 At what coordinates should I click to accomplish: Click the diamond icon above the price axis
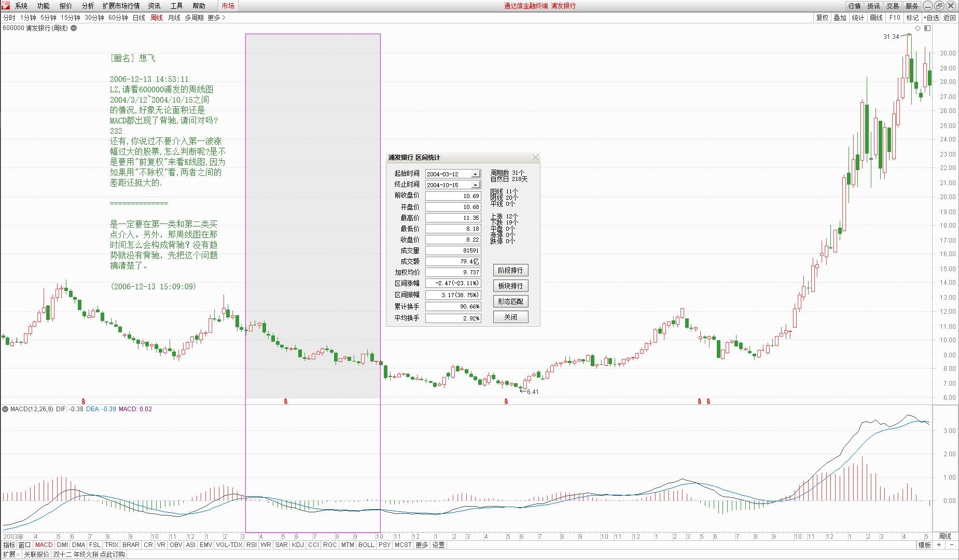918,29
